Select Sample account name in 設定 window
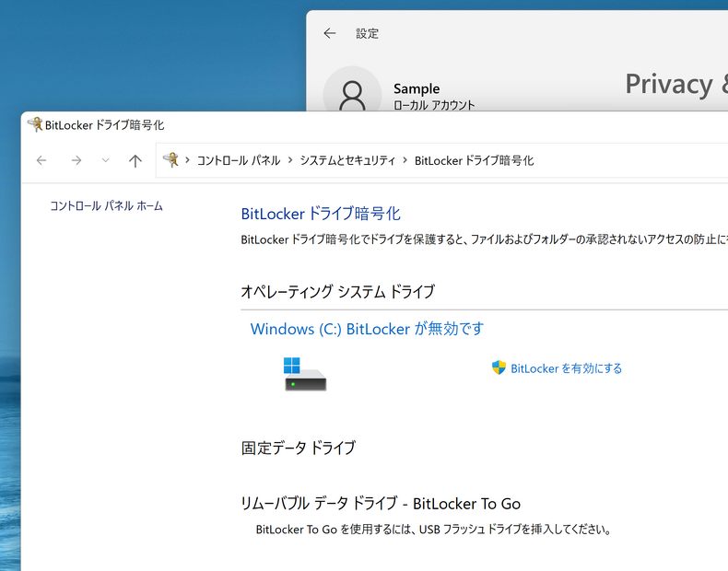Viewport: 728px width, 571px height. pyautogui.click(x=417, y=88)
